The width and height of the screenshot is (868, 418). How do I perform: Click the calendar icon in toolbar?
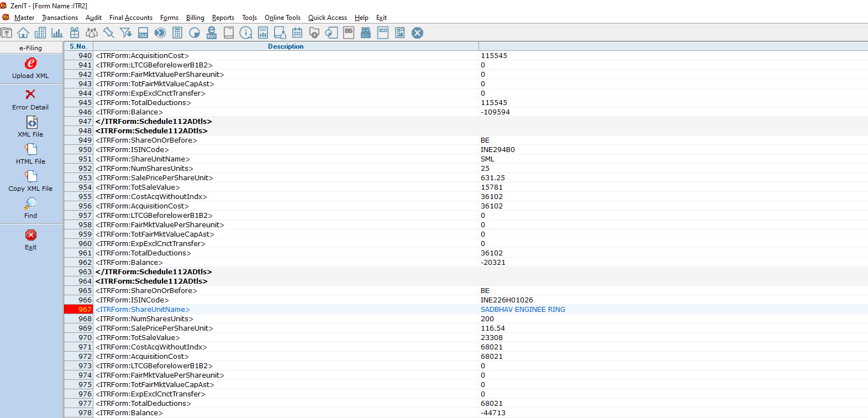pyautogui.click(x=297, y=33)
